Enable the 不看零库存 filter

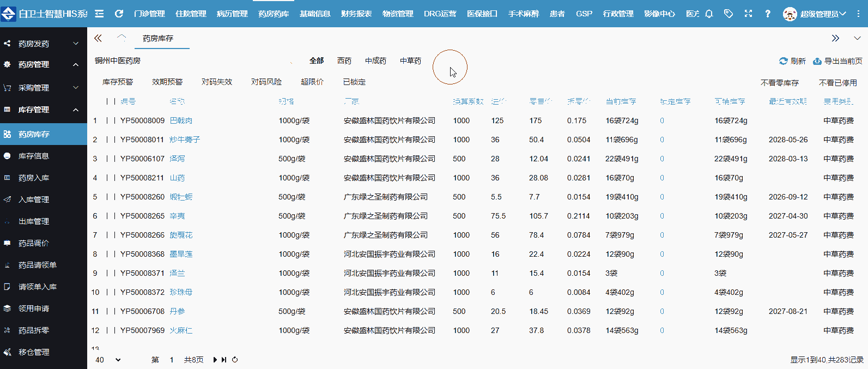(779, 83)
